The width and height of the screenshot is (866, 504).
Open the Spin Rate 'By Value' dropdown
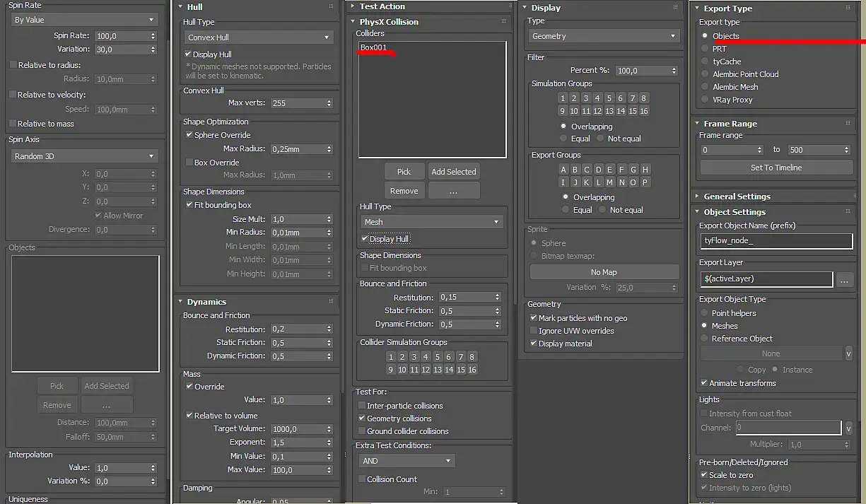(84, 20)
